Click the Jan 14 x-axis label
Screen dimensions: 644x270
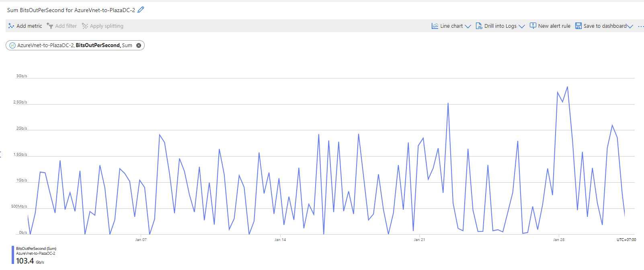tap(280, 240)
